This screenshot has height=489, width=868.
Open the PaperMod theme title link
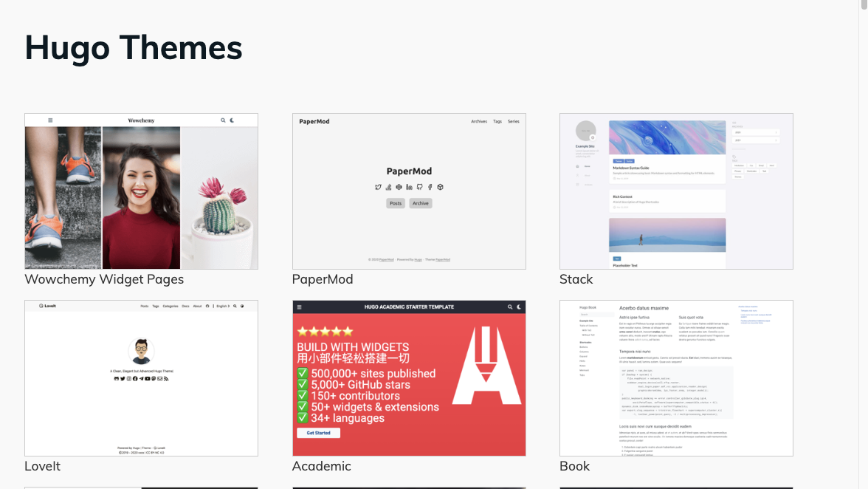pyautogui.click(x=323, y=279)
